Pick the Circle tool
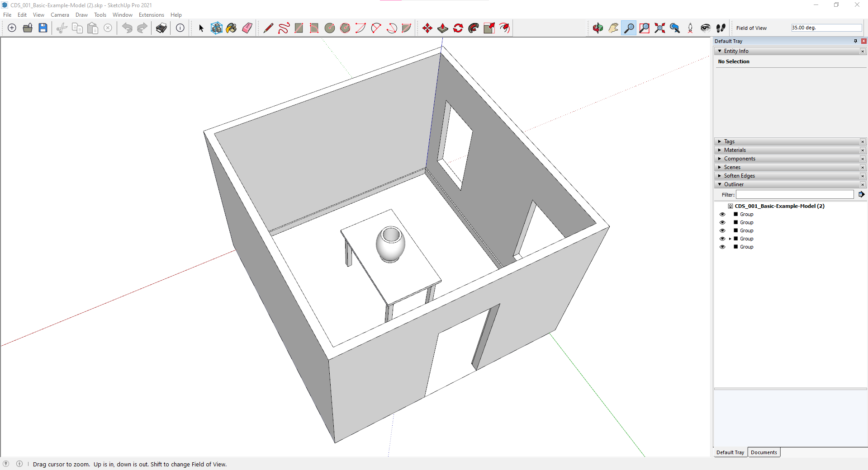Image resolution: width=868 pixels, height=470 pixels. tap(330, 28)
